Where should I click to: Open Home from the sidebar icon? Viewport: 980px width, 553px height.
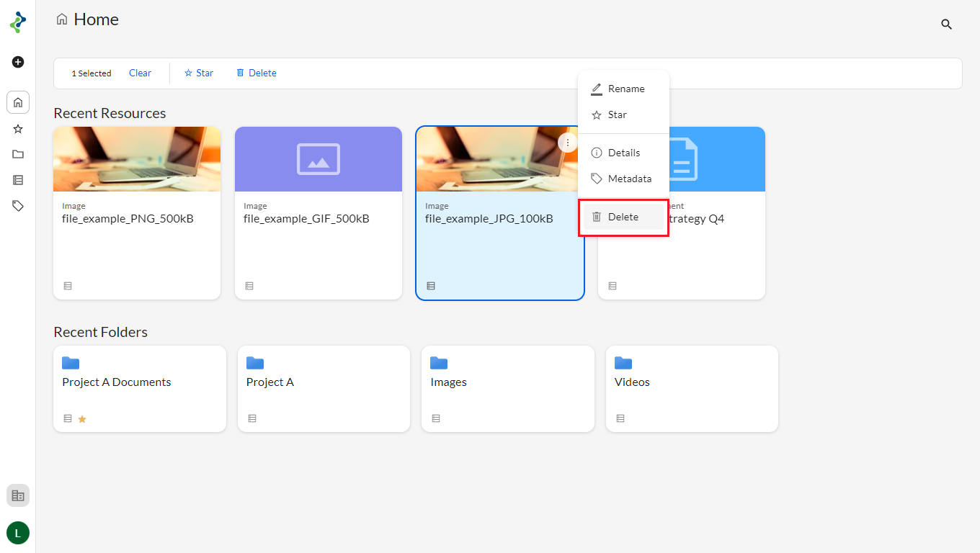[x=18, y=102]
